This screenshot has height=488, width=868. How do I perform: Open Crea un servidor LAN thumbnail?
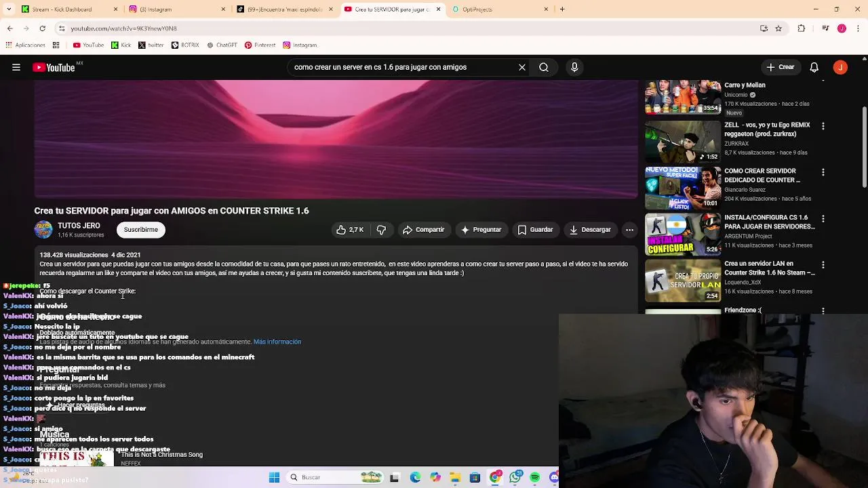click(683, 280)
